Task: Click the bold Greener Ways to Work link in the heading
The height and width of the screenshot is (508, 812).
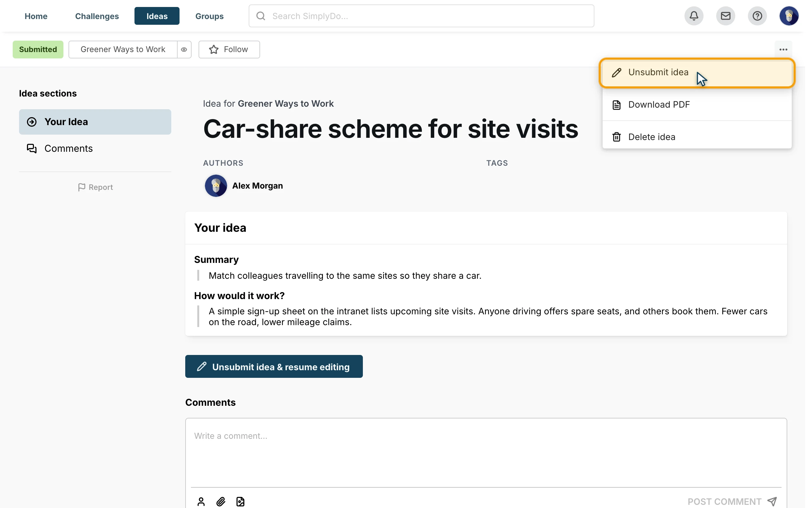Action: (x=285, y=104)
